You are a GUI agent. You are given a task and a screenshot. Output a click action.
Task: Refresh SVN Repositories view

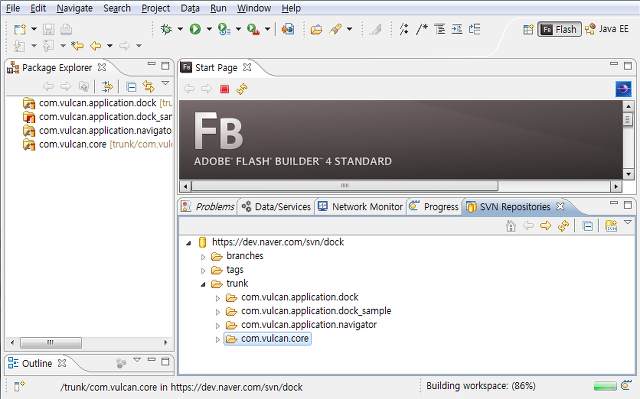click(564, 225)
